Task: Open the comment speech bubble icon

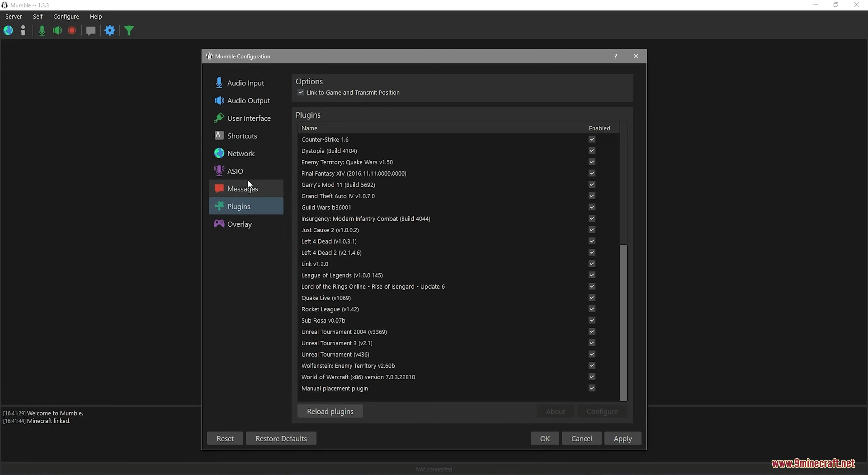Action: click(x=91, y=31)
